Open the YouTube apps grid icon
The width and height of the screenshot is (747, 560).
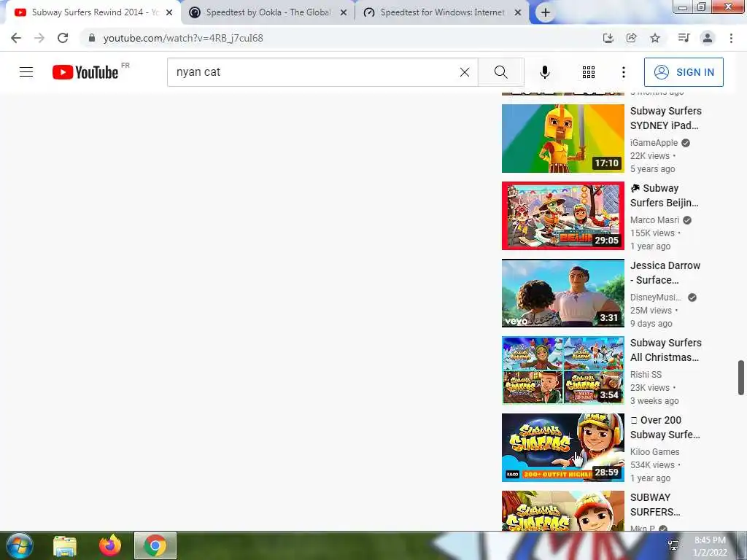pos(589,72)
